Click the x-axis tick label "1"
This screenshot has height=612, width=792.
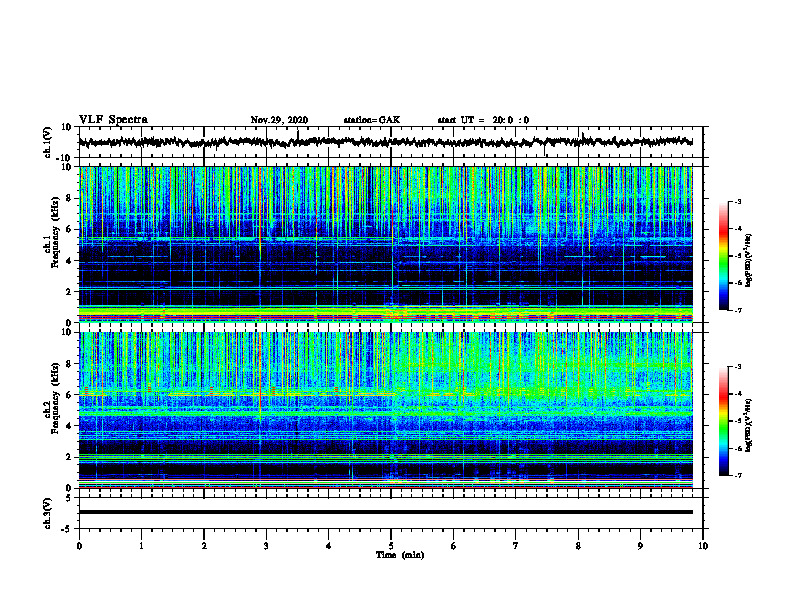coord(141,546)
